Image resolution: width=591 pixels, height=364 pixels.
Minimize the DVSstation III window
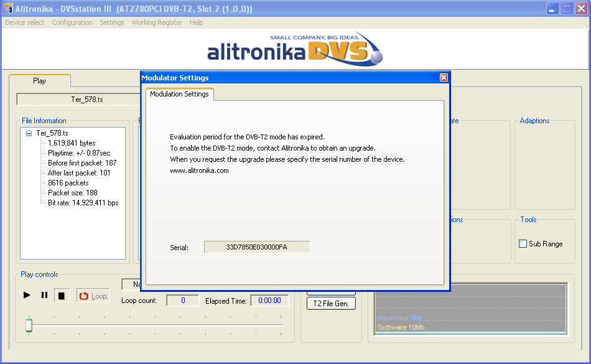[552, 8]
